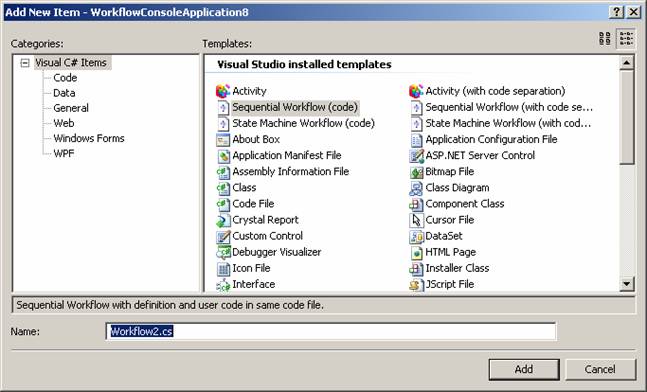Click the Sequential Workflow (code) icon
The width and height of the screenshot is (647, 392).
223,107
